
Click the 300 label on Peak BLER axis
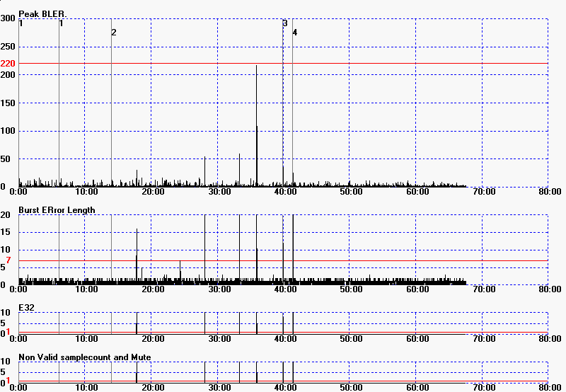coord(8,18)
